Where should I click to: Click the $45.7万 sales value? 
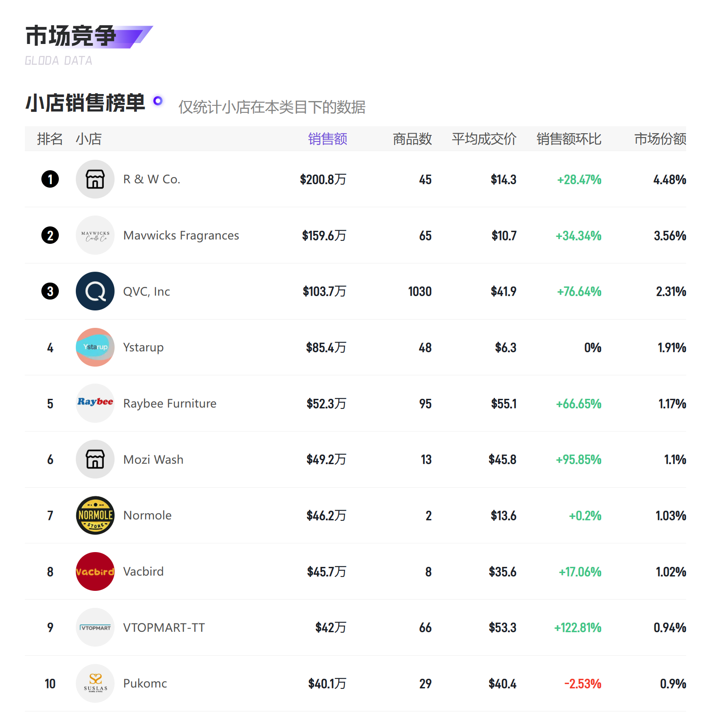[x=326, y=572]
